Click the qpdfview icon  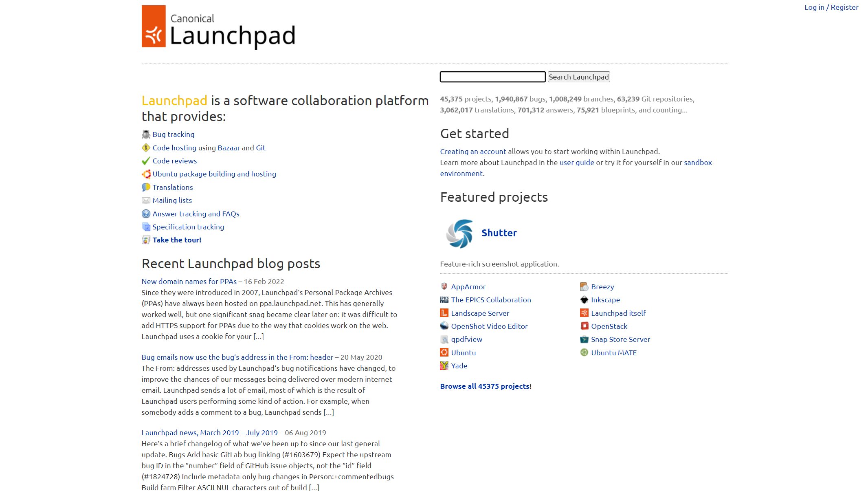point(444,339)
